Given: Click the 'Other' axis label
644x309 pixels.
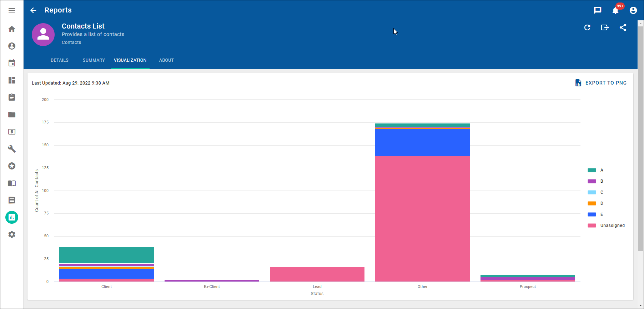Looking at the screenshot, I should pyautogui.click(x=422, y=287).
